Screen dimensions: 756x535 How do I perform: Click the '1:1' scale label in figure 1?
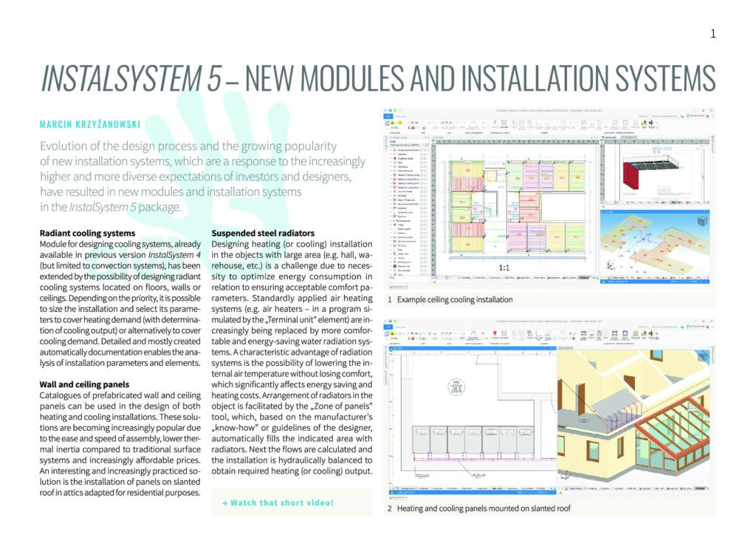click(x=504, y=267)
